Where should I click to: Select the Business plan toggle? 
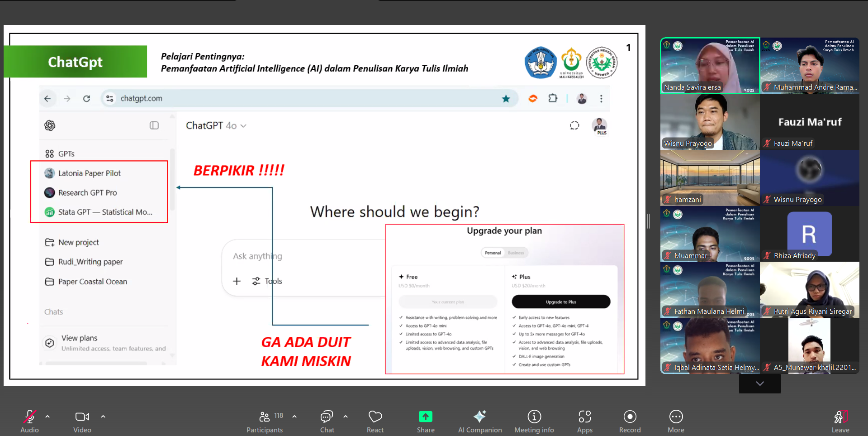tap(516, 253)
